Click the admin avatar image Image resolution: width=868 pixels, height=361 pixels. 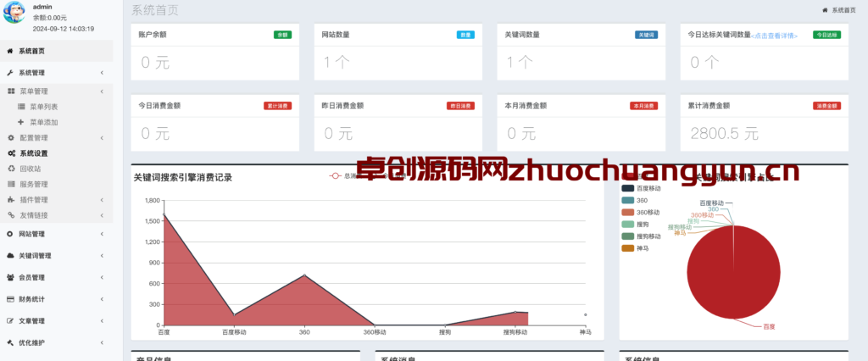[14, 12]
